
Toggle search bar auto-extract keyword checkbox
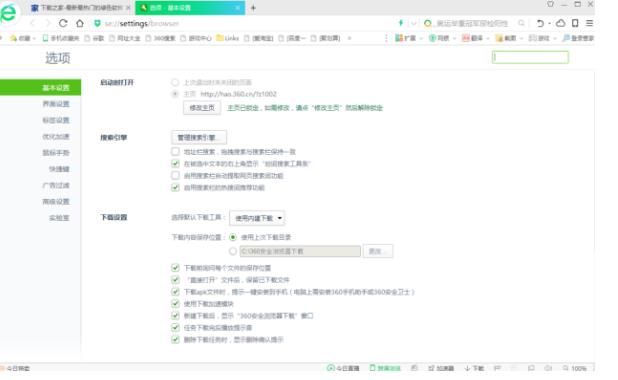pyautogui.click(x=175, y=175)
